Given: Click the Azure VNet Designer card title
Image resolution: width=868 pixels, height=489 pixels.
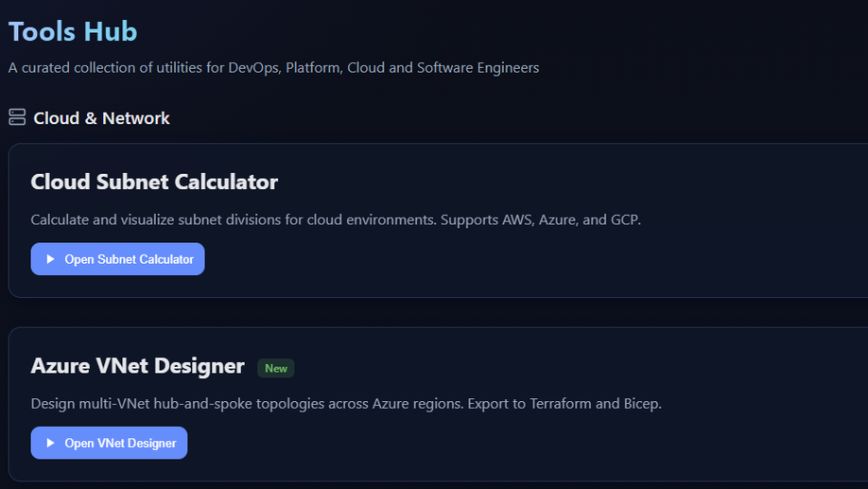Looking at the screenshot, I should click(x=137, y=366).
